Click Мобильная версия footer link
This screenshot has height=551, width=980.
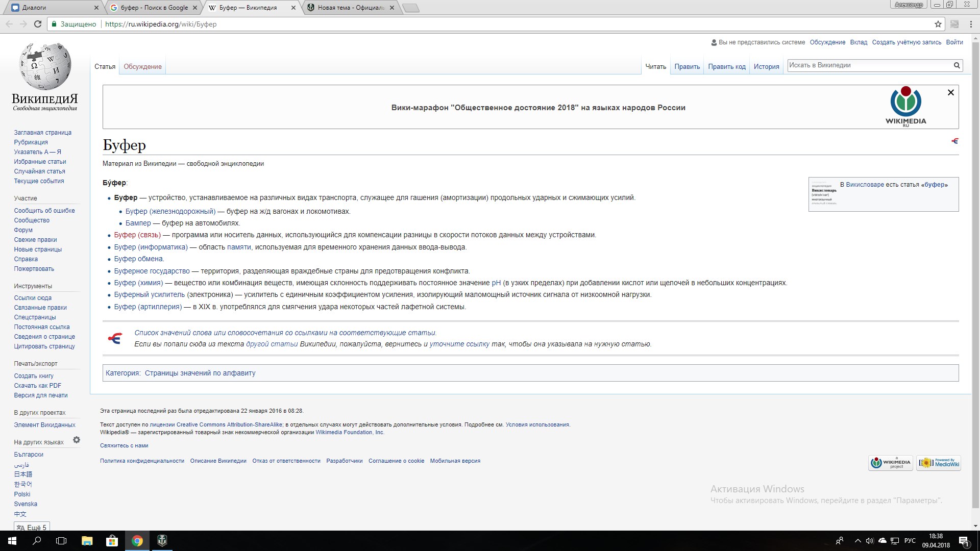coord(455,461)
